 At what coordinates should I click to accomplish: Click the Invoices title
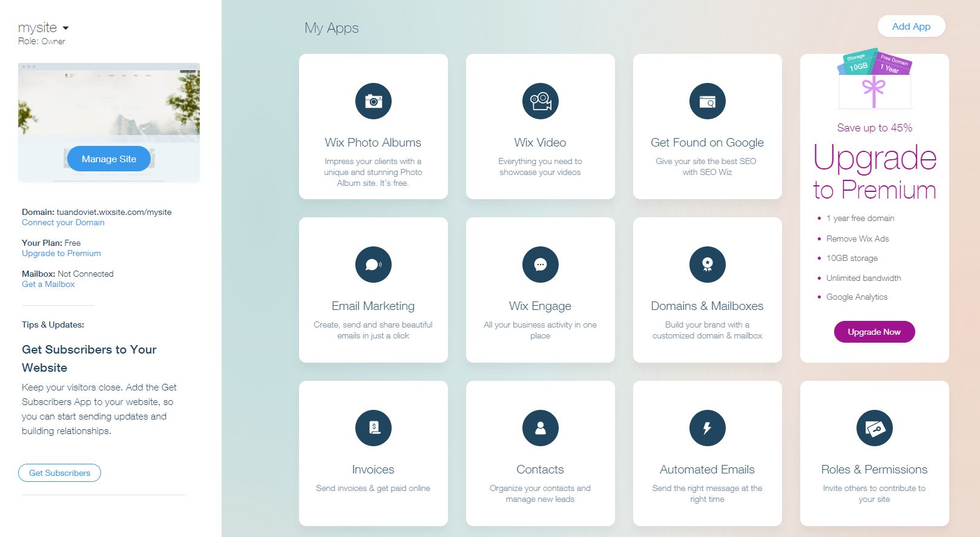(373, 469)
